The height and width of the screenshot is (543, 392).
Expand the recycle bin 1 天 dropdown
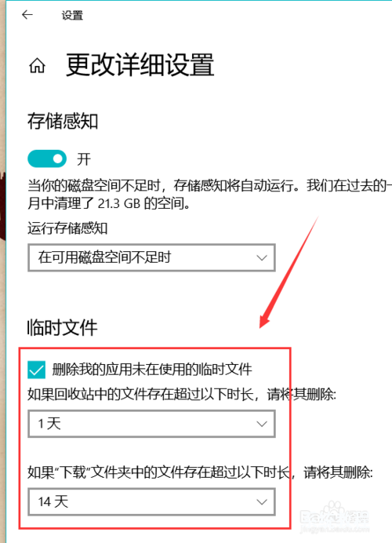coord(151,424)
